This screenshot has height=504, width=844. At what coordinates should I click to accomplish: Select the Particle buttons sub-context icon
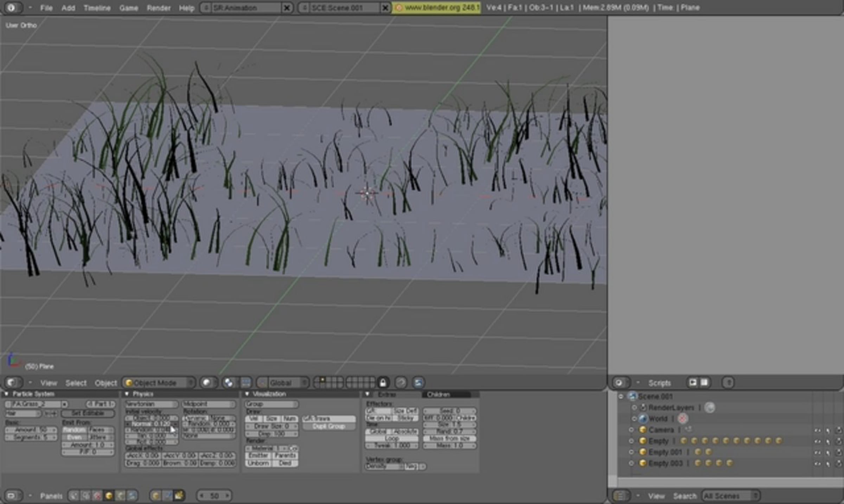tap(179, 496)
